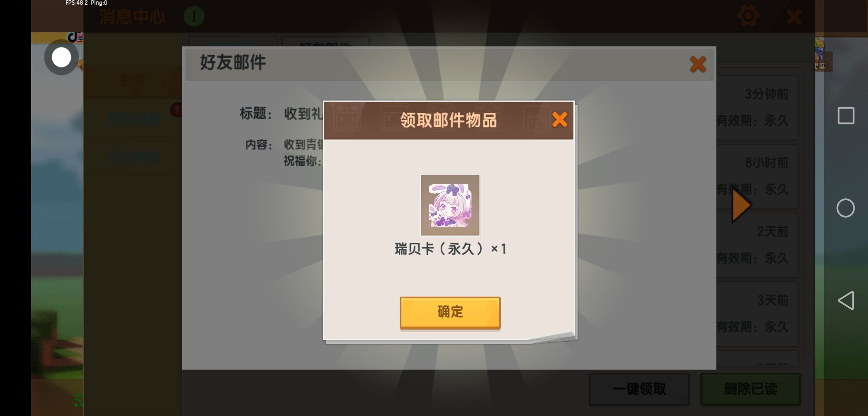Open the message center settings gear
The width and height of the screenshot is (868, 416).
(x=748, y=16)
